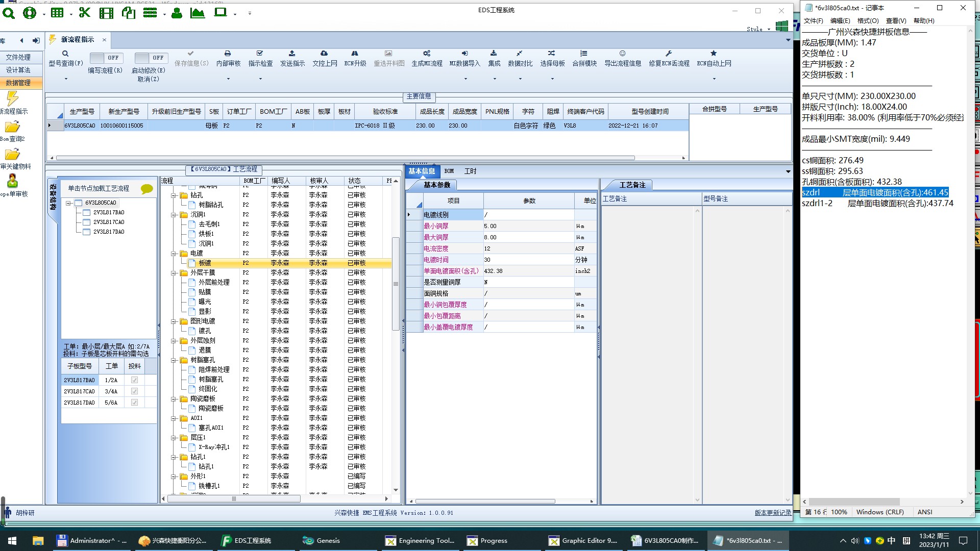Click the 电流密度 parameter value field
Viewport: 980px width, 551px height.
pos(528,248)
